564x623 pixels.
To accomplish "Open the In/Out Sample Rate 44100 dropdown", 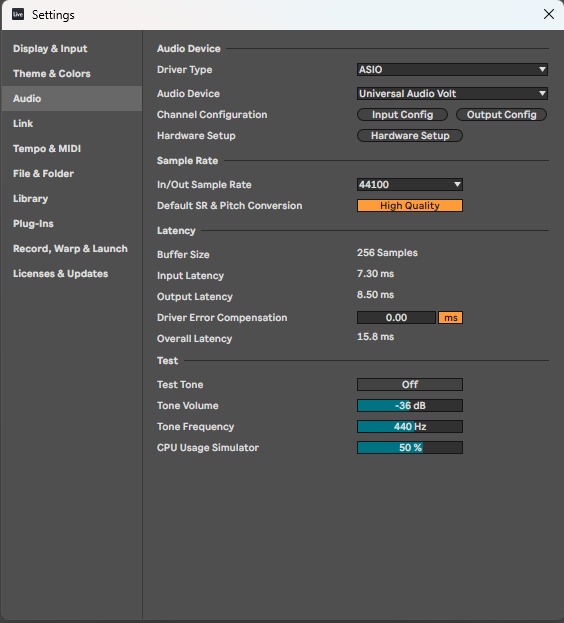I will 409,184.
